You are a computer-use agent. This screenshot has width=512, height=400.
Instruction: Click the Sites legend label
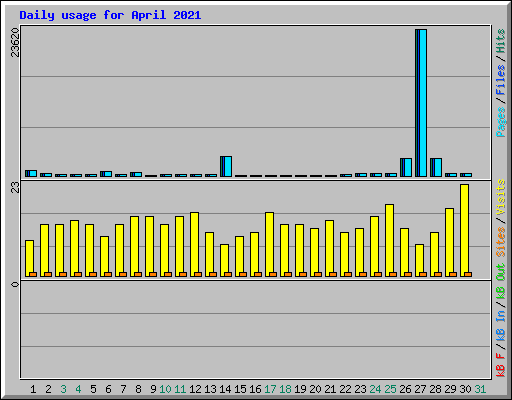pyautogui.click(x=501, y=242)
